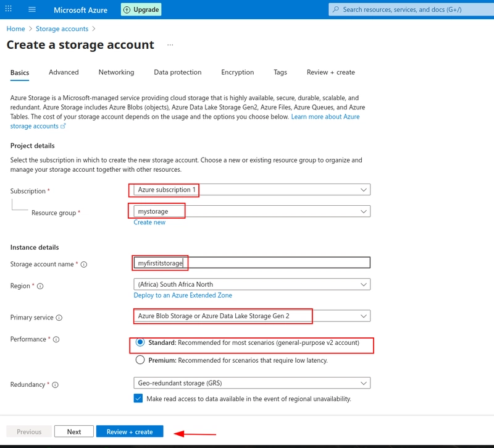Open the Azure apps grid launcher icon
This screenshot has width=494, height=448.
point(9,9)
